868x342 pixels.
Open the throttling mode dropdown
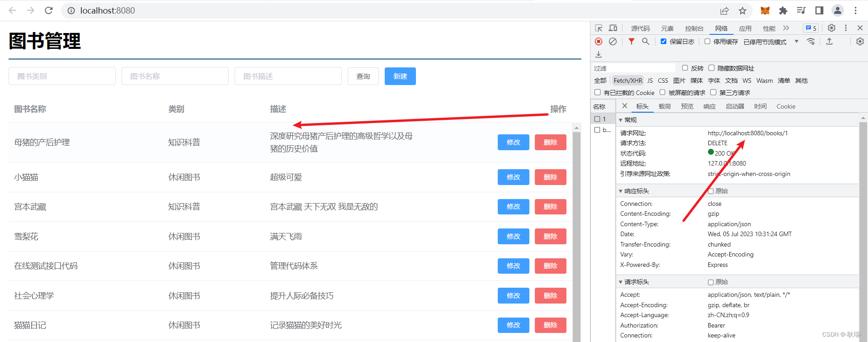pos(771,42)
